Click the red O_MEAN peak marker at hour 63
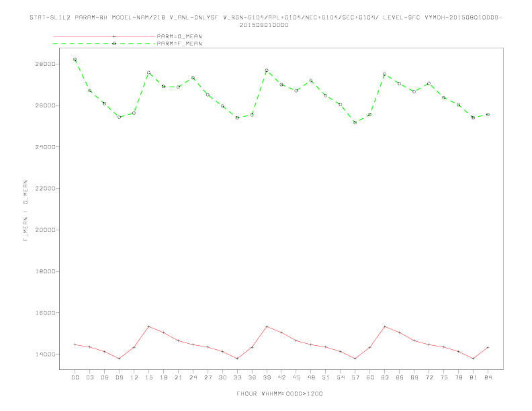 pos(385,326)
